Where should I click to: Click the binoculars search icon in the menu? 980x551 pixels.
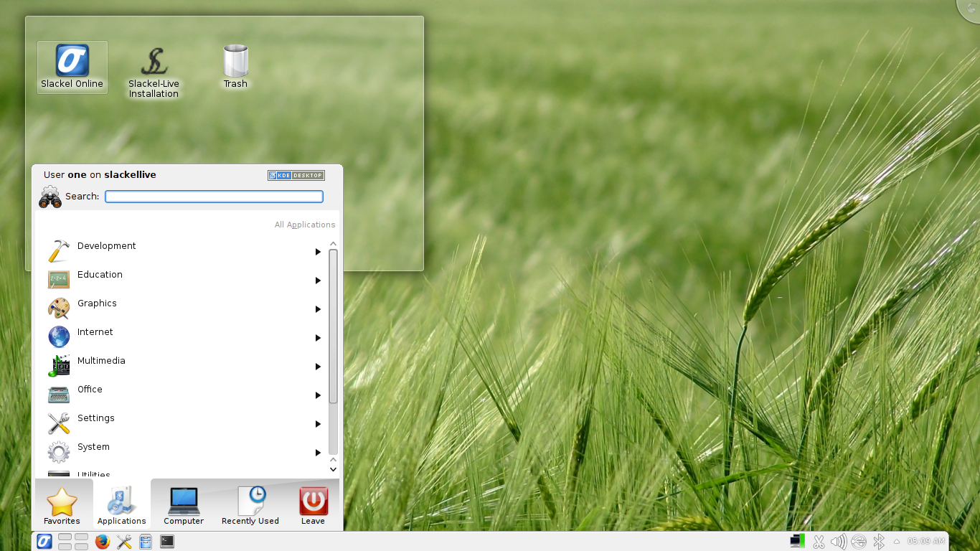pyautogui.click(x=50, y=197)
